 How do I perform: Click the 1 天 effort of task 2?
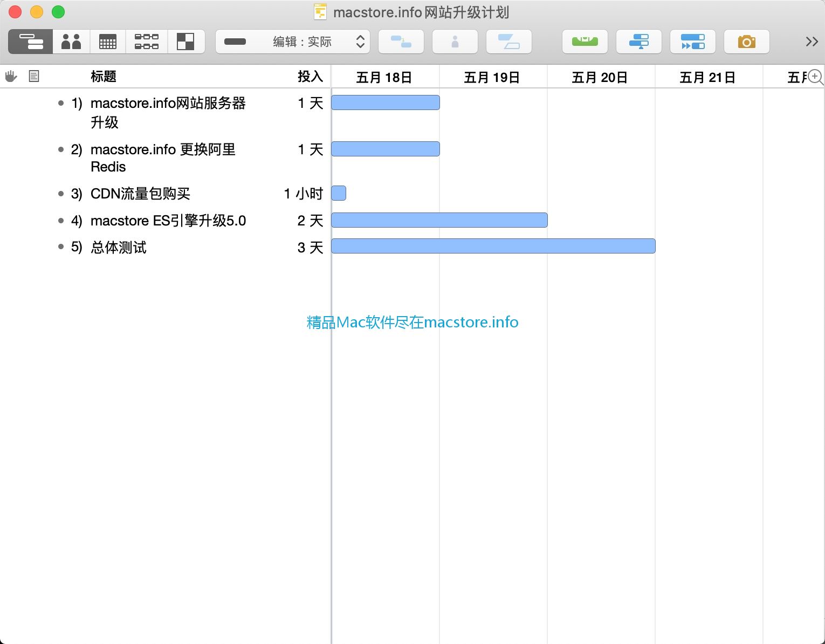[x=311, y=149]
